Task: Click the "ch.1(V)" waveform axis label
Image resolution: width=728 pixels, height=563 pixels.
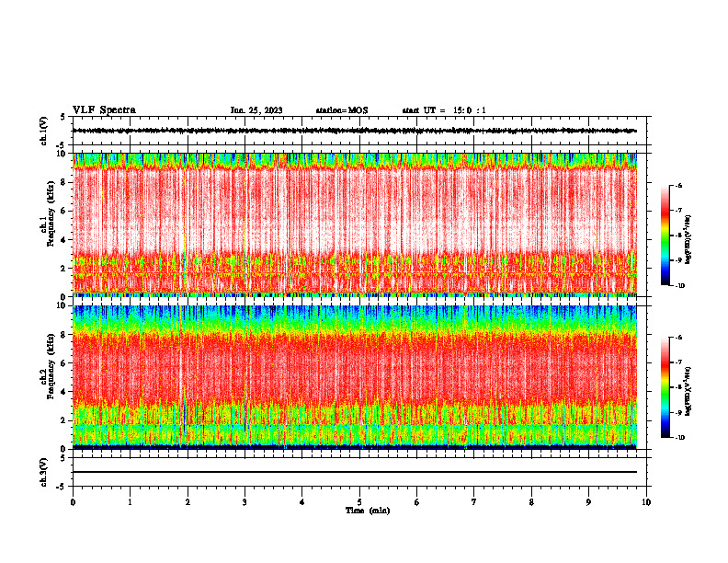Action: 44,131
